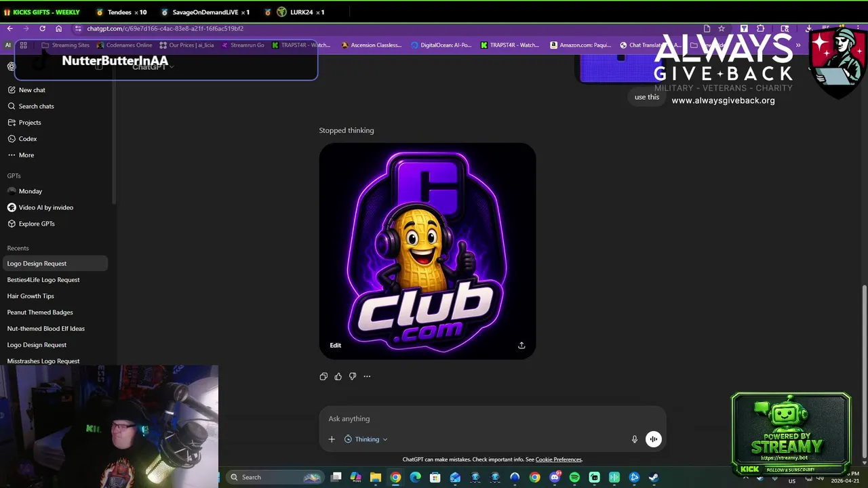
Task: Open the generated peanut club logo image
Action: pos(427,251)
